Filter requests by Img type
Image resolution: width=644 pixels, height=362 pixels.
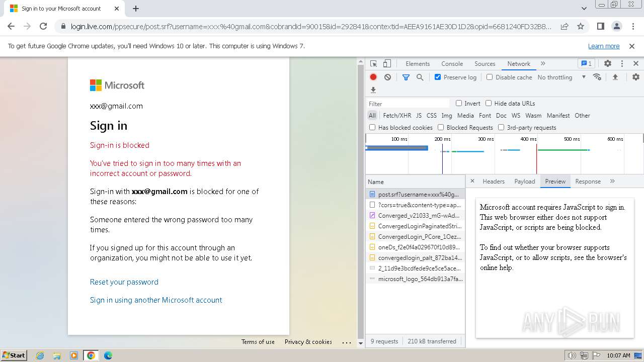point(447,115)
